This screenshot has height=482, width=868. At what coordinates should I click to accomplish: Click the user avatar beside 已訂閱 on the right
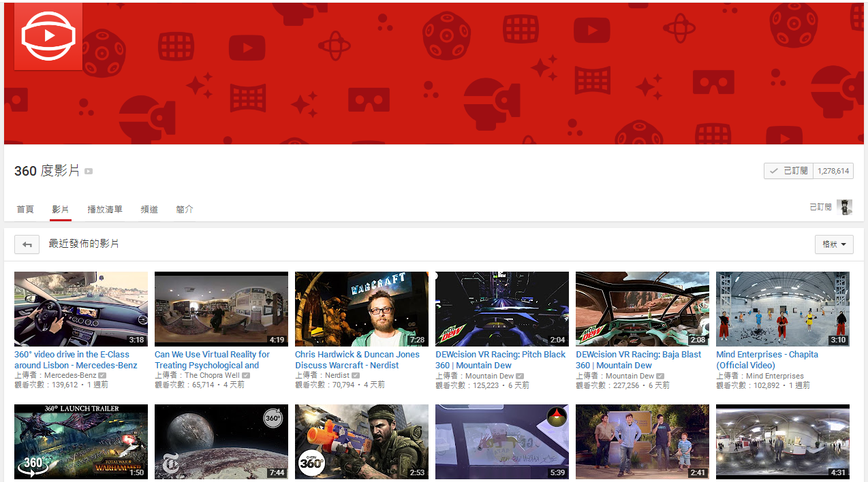click(845, 207)
